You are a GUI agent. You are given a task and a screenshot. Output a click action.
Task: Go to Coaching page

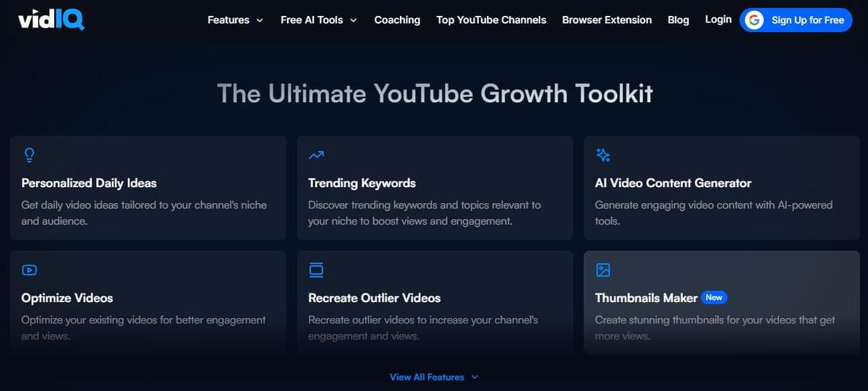point(397,20)
